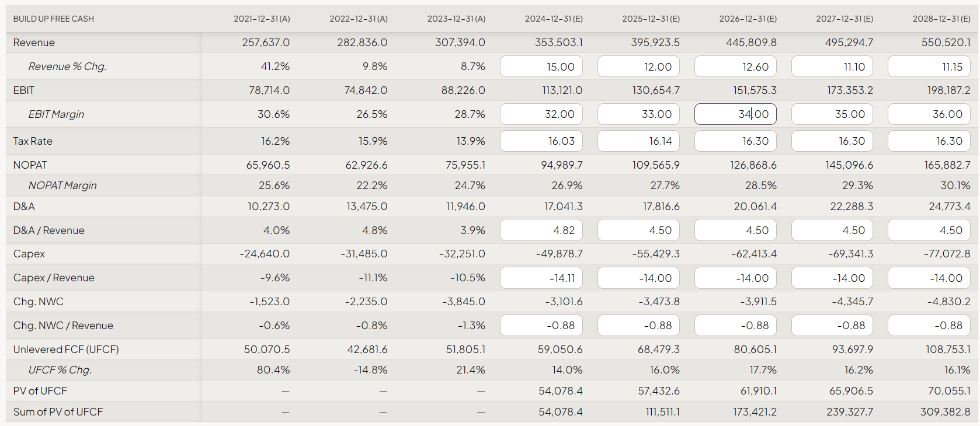The width and height of the screenshot is (980, 426).
Task: Click the BUILD UP FREE CASH header
Action: 54,19
